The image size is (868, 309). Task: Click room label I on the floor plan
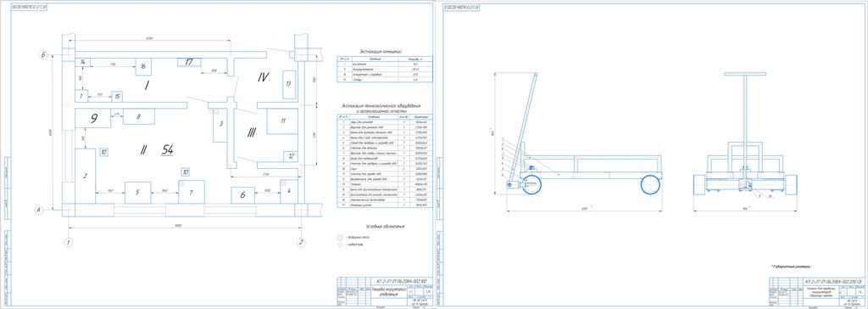[146, 86]
